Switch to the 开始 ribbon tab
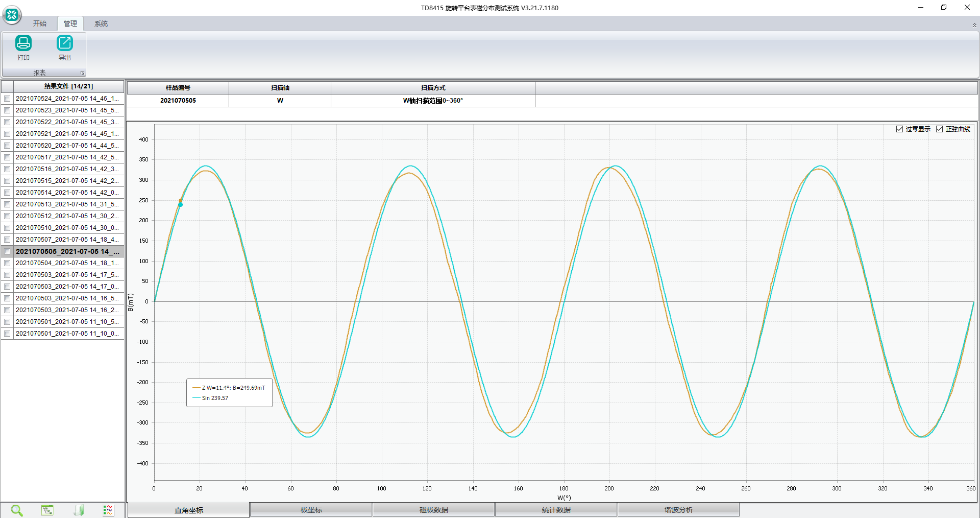 tap(40, 23)
